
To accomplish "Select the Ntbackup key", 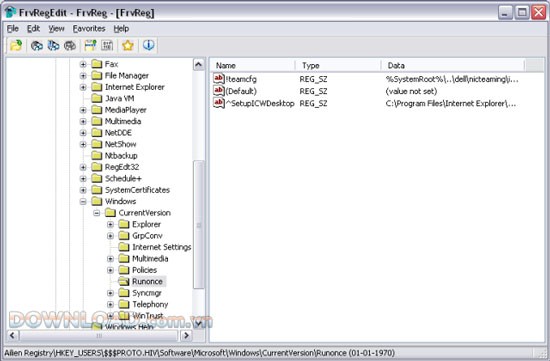I will tap(121, 155).
